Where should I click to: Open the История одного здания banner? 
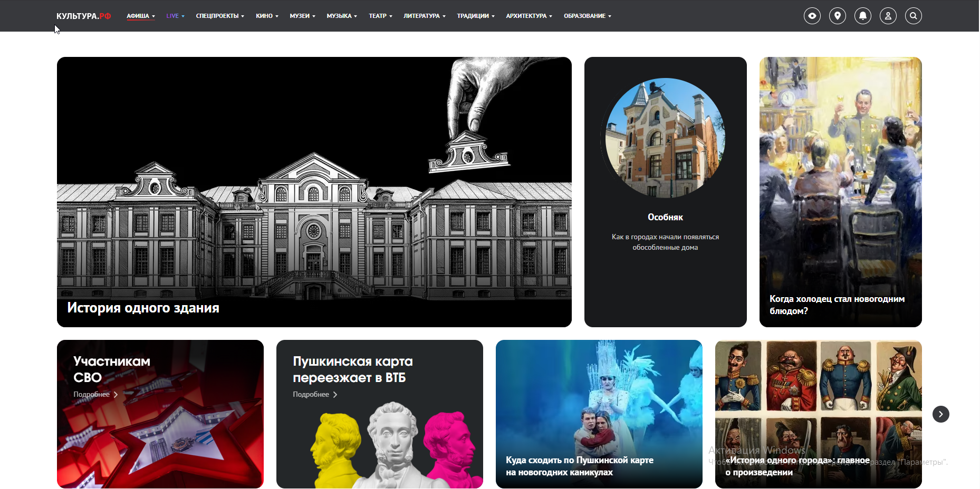click(x=314, y=192)
